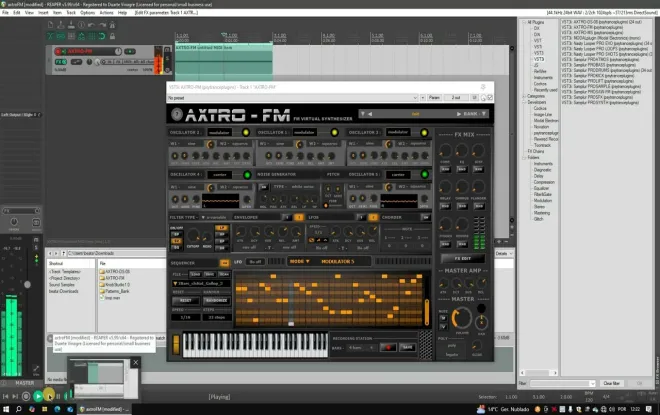This screenshot has height=415, width=660.
Task: Open the File menu
Action: 5,13
